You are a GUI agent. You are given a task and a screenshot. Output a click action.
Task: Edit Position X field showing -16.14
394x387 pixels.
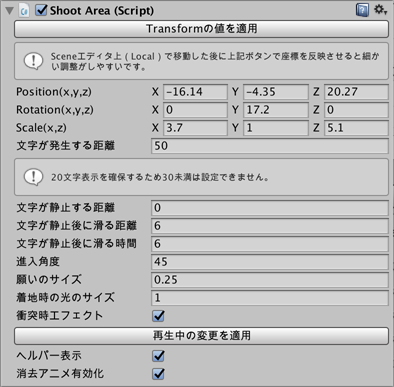pos(195,92)
